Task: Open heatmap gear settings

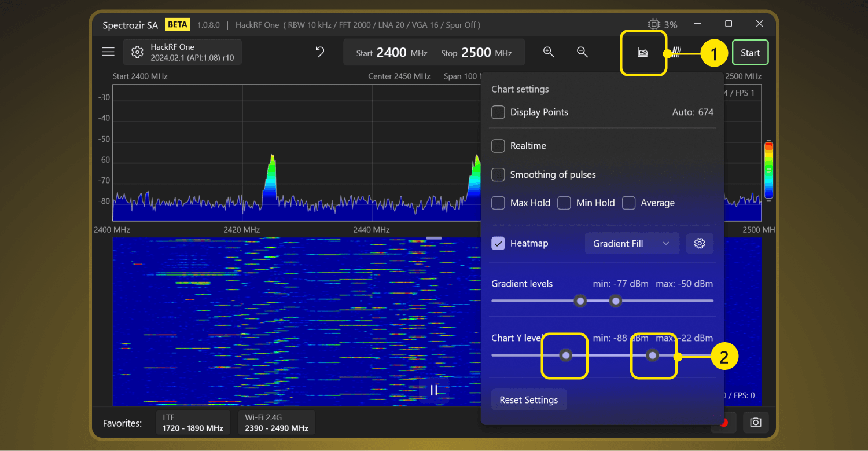Action: click(700, 244)
